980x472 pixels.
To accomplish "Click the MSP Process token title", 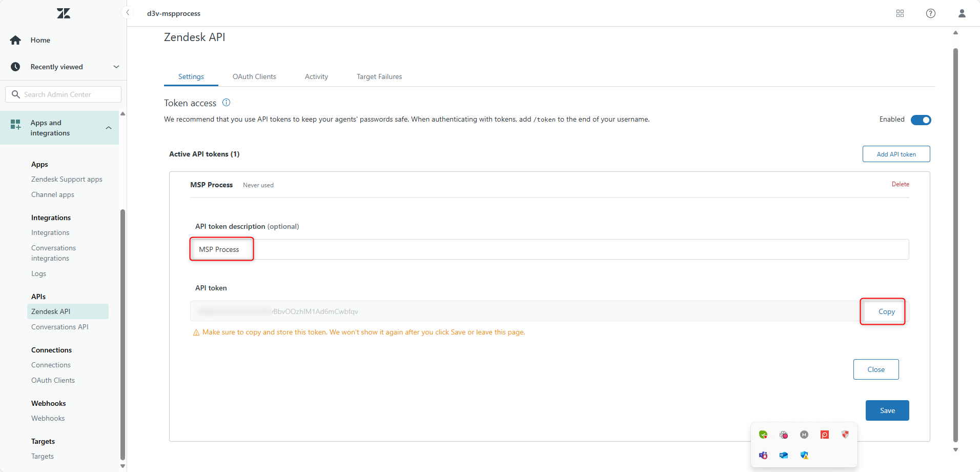I will [x=211, y=185].
